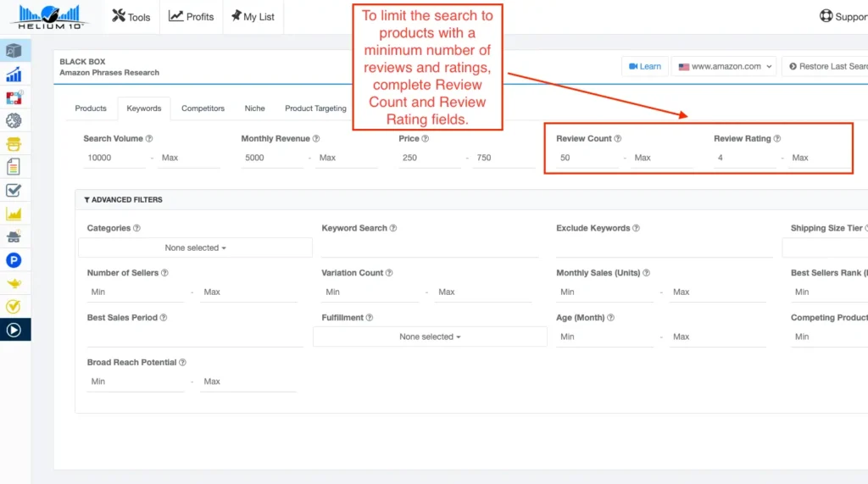
Task: Click the genie lamp sidebar icon
Action: point(14,283)
